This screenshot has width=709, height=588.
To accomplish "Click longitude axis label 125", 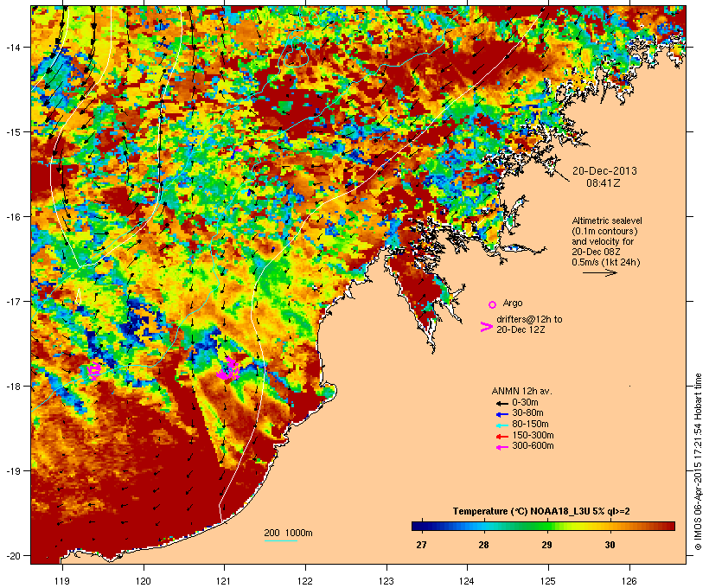I will pos(548,581).
